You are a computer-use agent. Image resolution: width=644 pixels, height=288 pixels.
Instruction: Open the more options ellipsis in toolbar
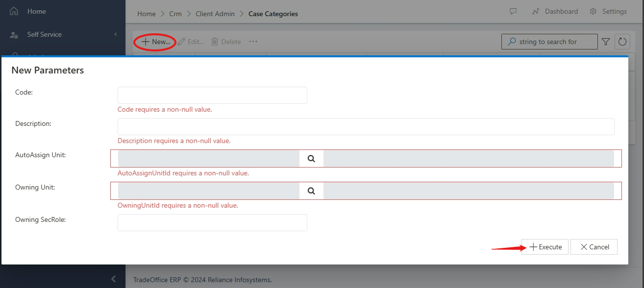tap(253, 41)
